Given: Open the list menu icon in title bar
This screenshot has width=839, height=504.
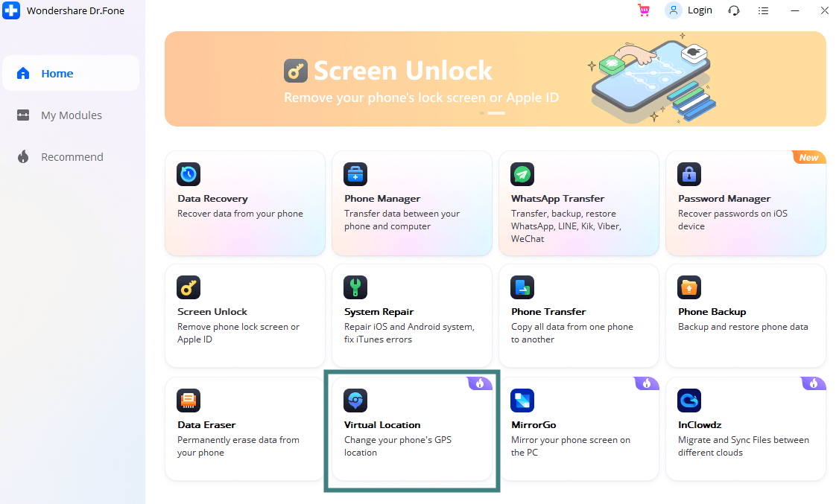Looking at the screenshot, I should (763, 10).
